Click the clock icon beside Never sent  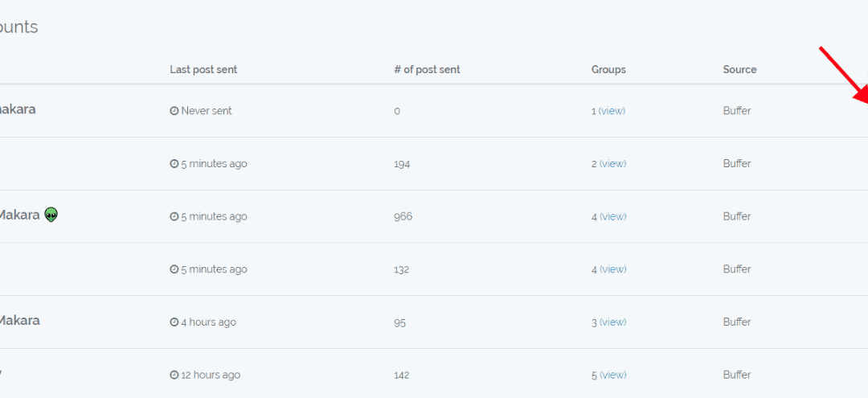[x=174, y=111]
